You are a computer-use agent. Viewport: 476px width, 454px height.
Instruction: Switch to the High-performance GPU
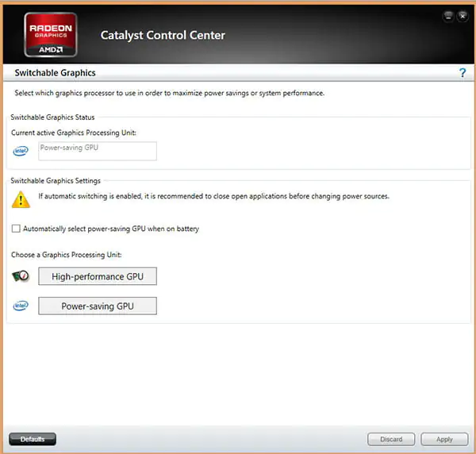coord(98,276)
